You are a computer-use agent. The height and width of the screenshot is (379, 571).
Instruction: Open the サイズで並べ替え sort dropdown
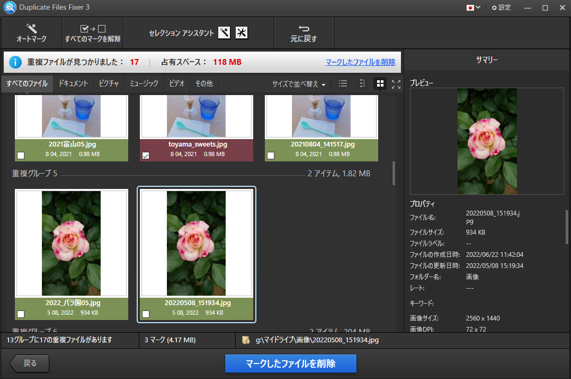pos(299,84)
